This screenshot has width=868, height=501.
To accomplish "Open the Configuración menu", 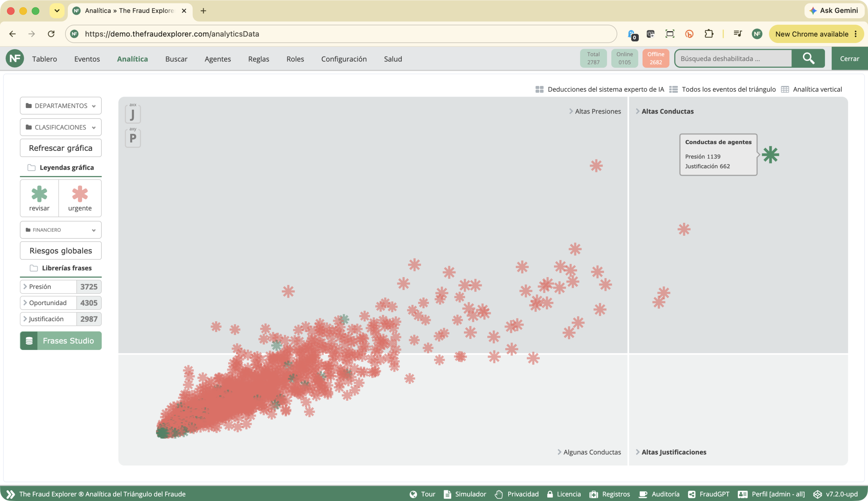I will pyautogui.click(x=344, y=59).
